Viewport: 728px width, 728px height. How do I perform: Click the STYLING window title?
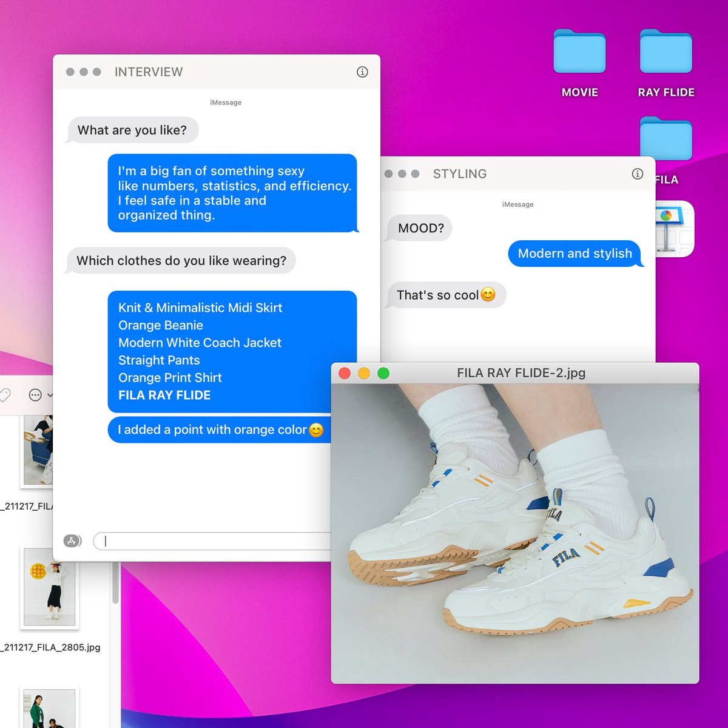click(460, 174)
